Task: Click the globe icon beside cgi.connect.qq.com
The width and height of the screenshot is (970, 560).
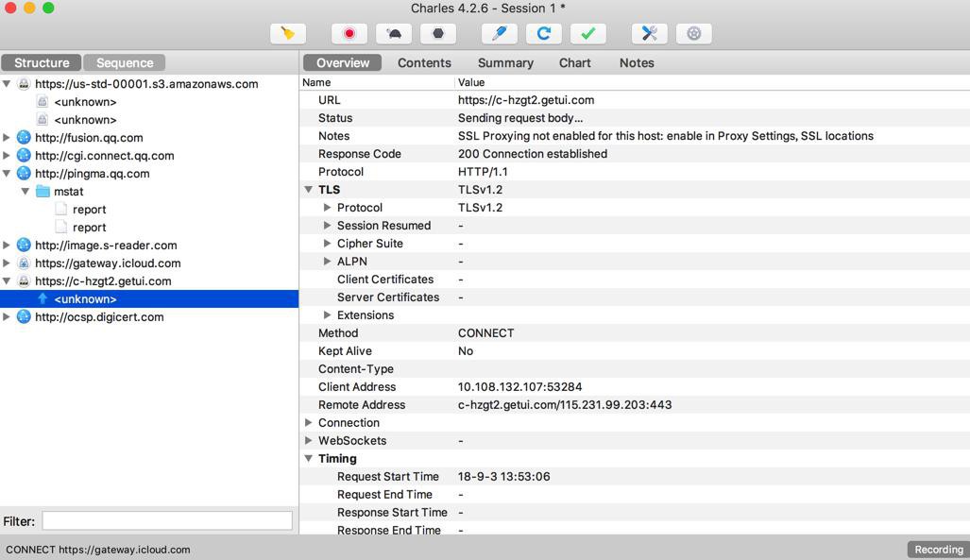Action: click(24, 155)
